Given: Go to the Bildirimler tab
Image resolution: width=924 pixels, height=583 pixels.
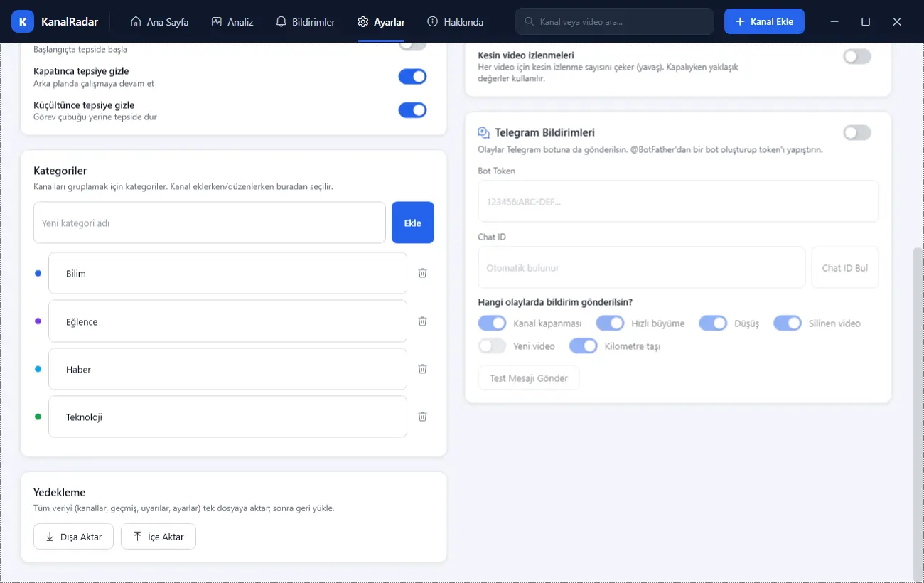Looking at the screenshot, I should coord(306,22).
